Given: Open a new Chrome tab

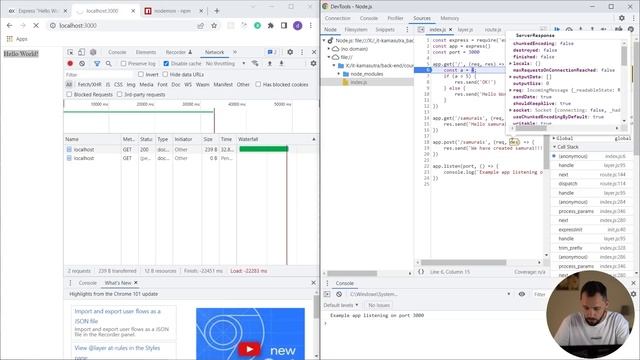Looking at the screenshot, I should (217, 11).
